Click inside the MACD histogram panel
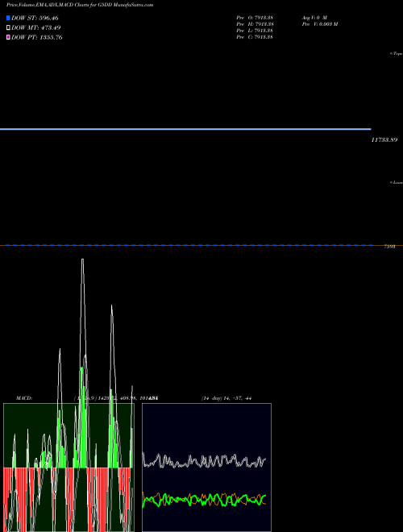 pos(69,468)
